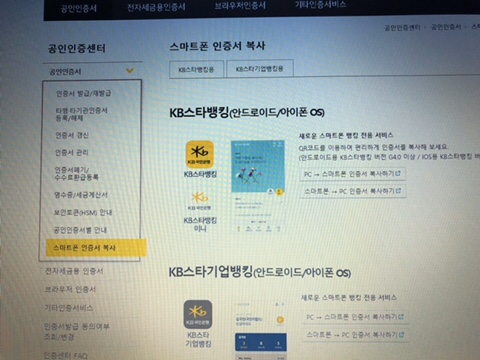This screenshot has width=480, height=360.
Task: Click the yellow KB스타뱅킹 app icon
Action: pyautogui.click(x=200, y=154)
